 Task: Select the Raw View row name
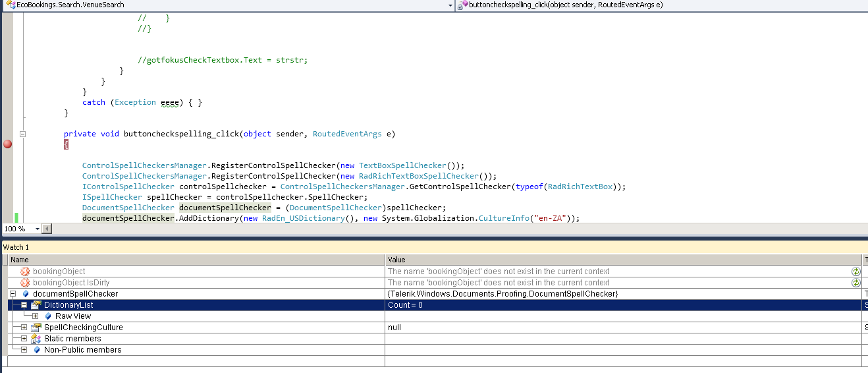[73, 316]
